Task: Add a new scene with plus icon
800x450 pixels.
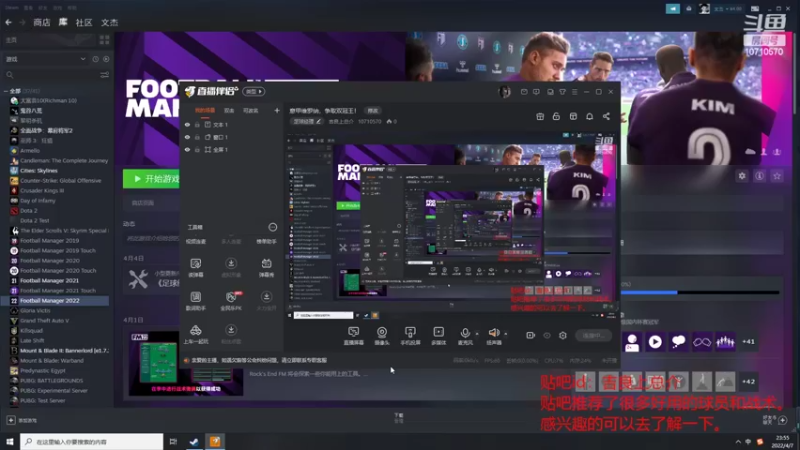Action: pyautogui.click(x=277, y=110)
